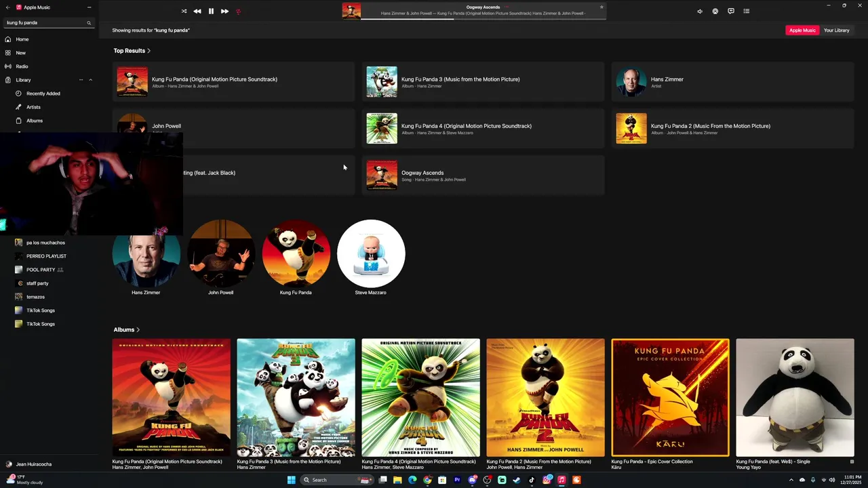
Task: Open Kung Fu Panda 3 top result
Action: click(483, 82)
